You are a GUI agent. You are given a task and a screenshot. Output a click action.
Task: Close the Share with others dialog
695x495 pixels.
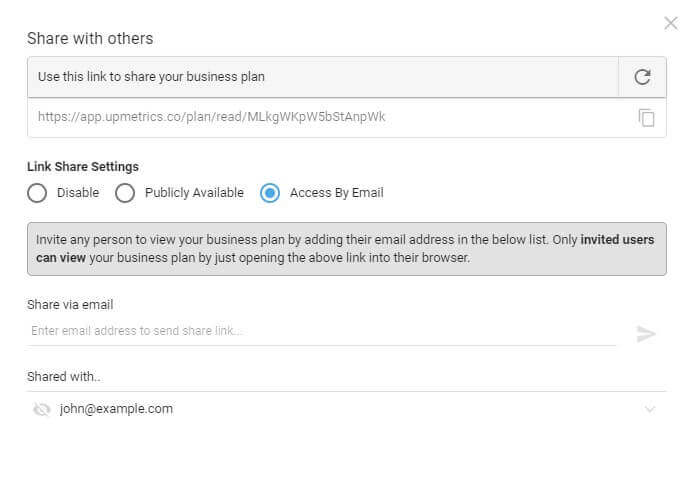[671, 23]
